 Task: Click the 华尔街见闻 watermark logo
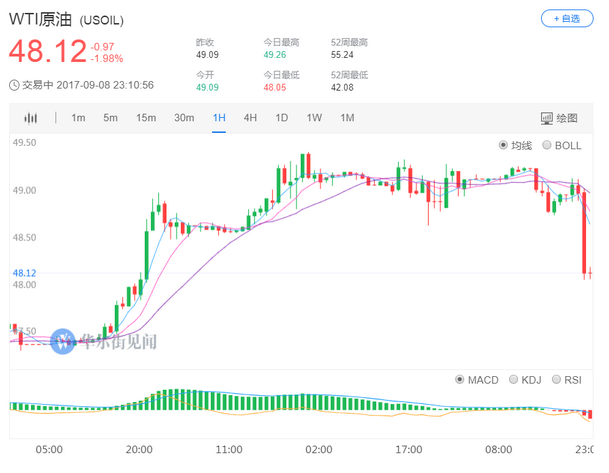(x=64, y=340)
